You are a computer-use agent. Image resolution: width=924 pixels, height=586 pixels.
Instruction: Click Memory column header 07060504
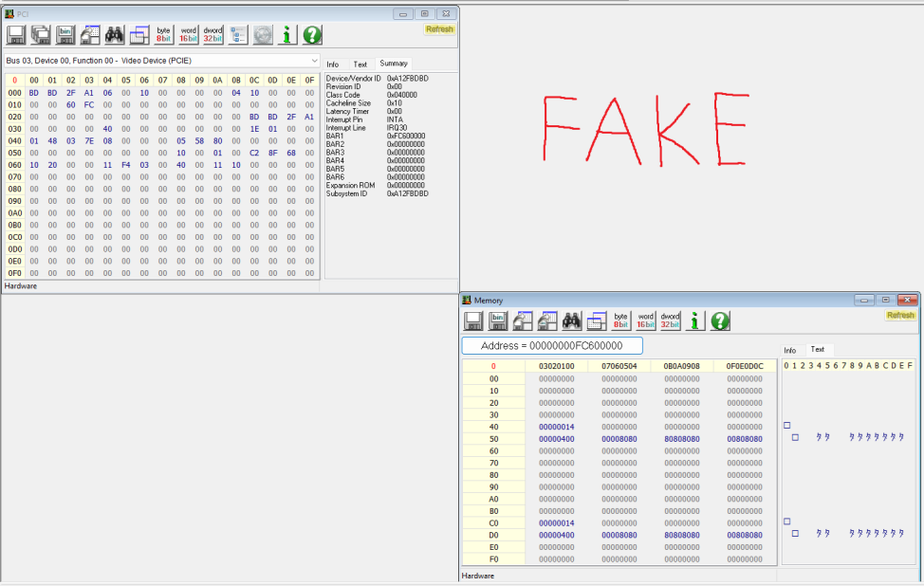pyautogui.click(x=619, y=366)
